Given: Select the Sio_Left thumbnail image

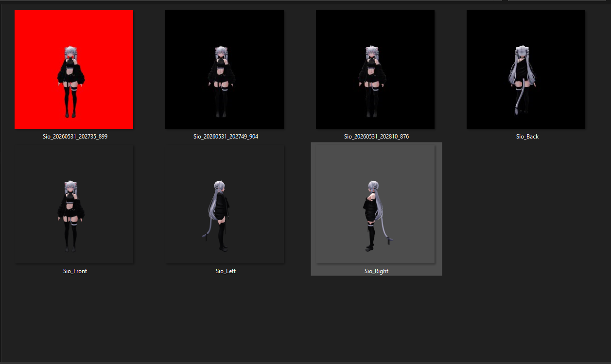Looking at the screenshot, I should click(225, 204).
